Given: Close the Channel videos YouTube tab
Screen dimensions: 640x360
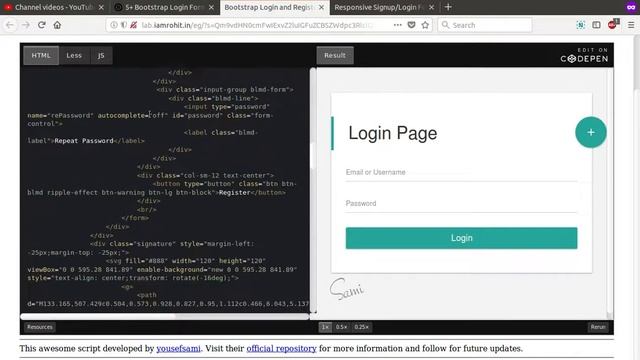Looking at the screenshot, I should [x=101, y=7].
